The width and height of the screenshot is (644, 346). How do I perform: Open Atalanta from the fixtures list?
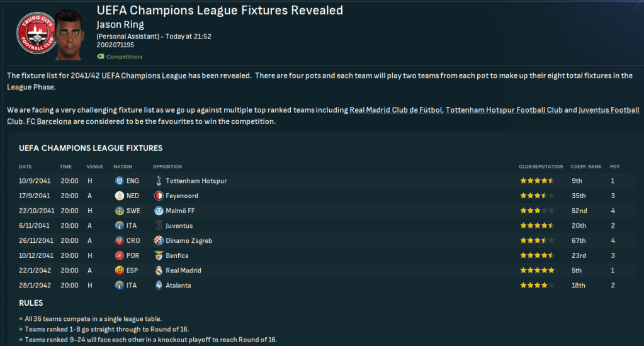coord(178,286)
